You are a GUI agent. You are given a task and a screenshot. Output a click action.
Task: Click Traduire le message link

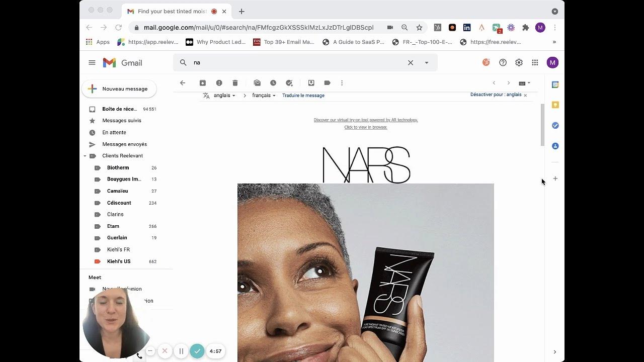(303, 96)
